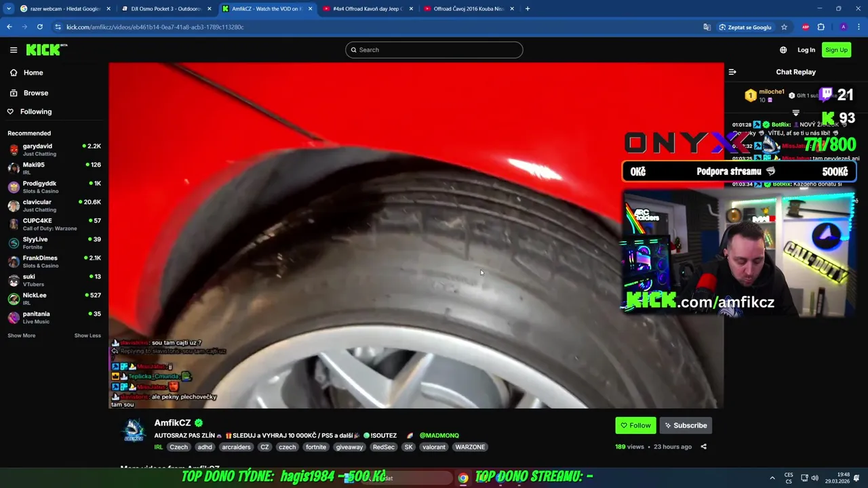Click the Browse icon in the sidebar
868x488 pixels.
point(14,93)
